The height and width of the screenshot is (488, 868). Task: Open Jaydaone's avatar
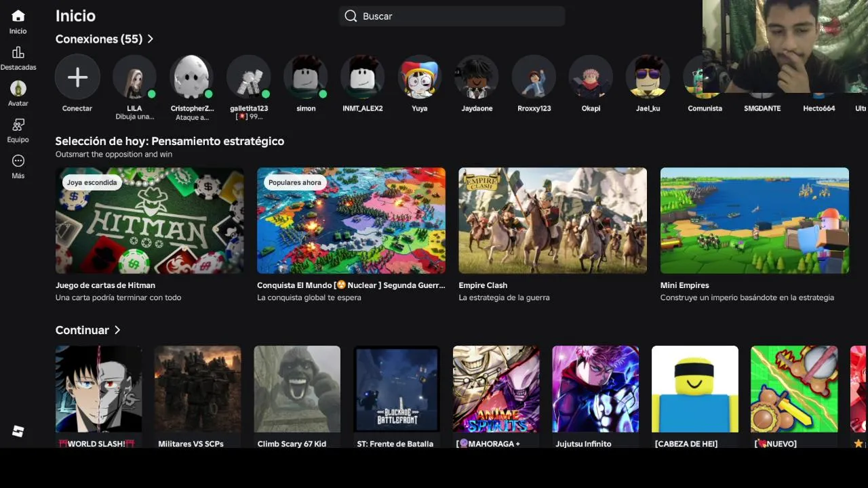pos(477,77)
